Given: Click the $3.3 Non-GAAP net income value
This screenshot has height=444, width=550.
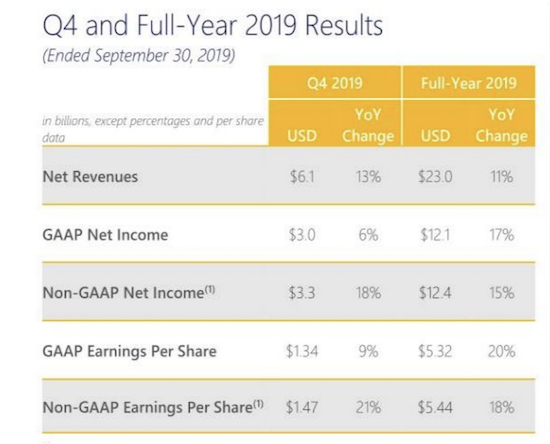Looking at the screenshot, I should pos(302,293).
